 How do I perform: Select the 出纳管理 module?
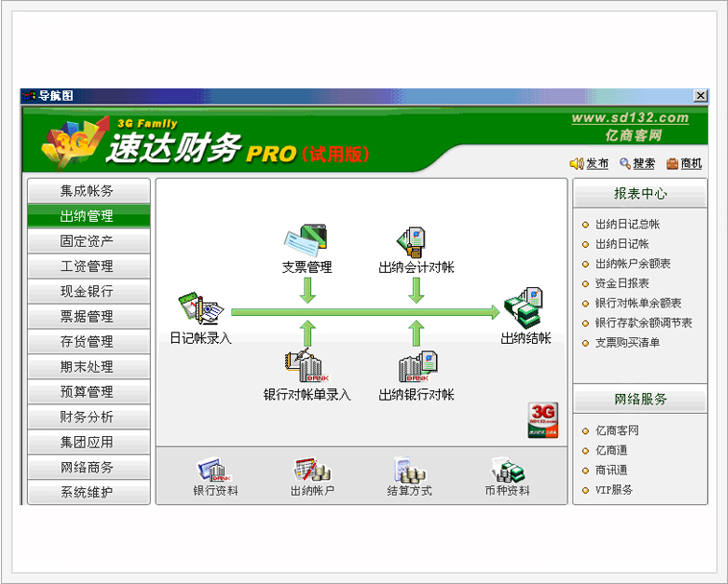[88, 216]
